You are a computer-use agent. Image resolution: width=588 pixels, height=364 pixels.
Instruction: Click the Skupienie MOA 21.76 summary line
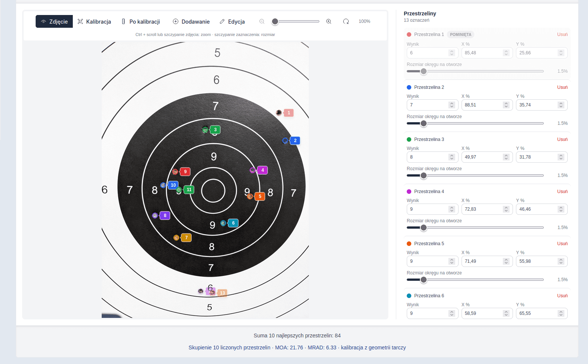(297, 348)
